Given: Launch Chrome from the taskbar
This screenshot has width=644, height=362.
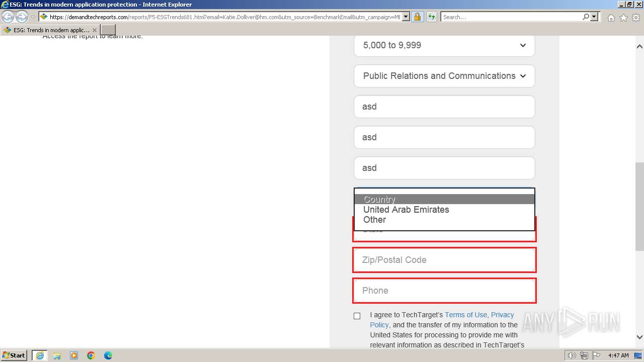Looking at the screenshot, I should [91, 355].
